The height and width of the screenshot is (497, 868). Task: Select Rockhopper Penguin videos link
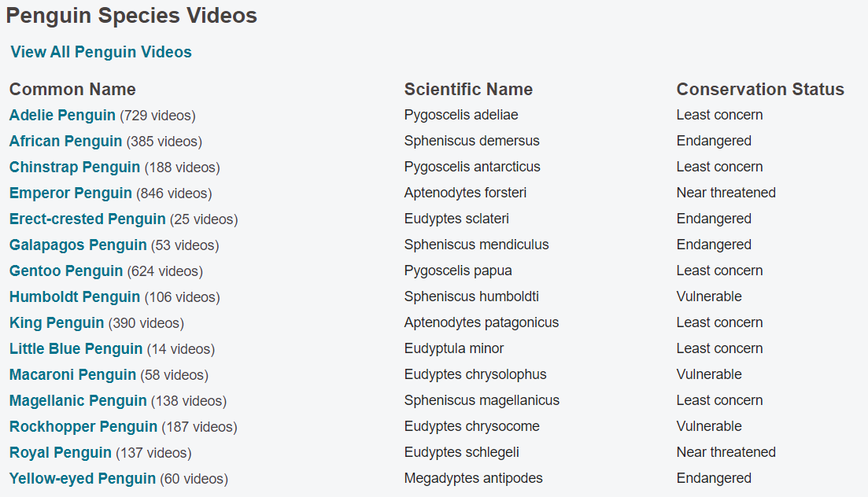(83, 427)
